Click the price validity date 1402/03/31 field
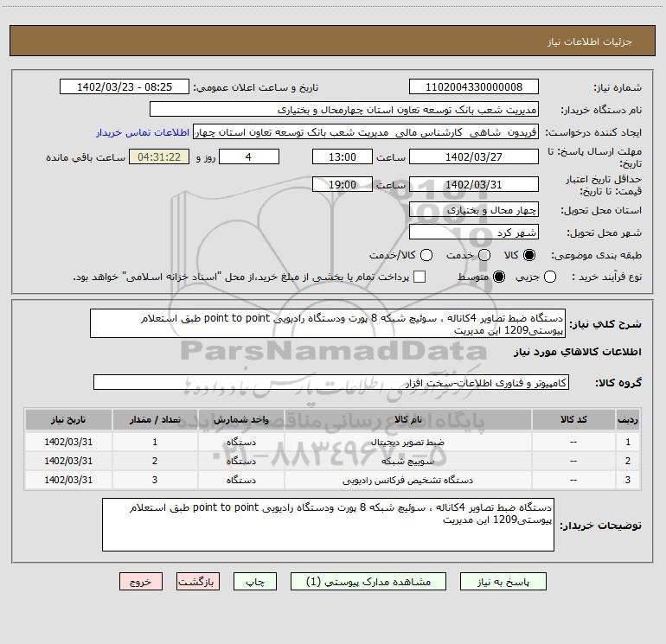The height and width of the screenshot is (644, 666). coord(474,184)
